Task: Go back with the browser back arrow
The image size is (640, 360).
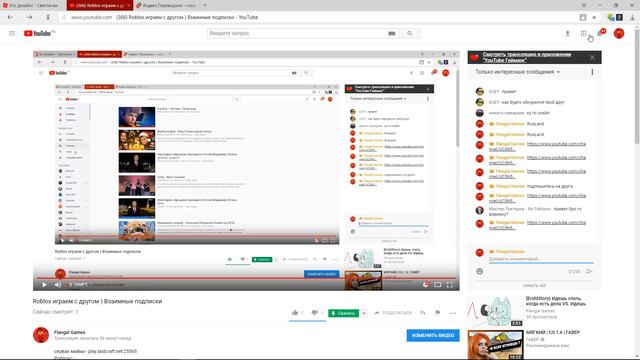Action: click(x=10, y=17)
